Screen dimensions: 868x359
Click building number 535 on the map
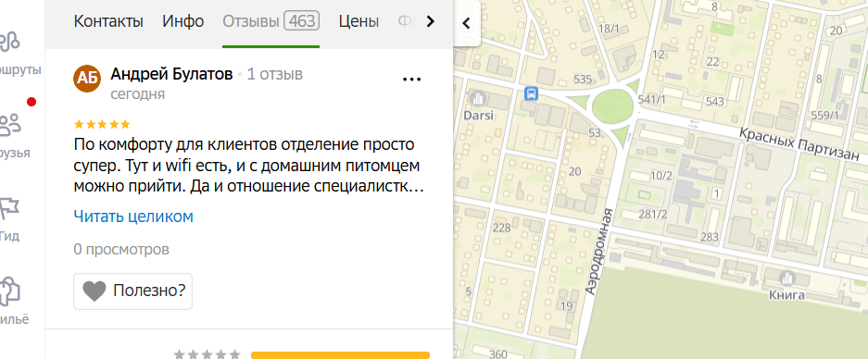[583, 80]
